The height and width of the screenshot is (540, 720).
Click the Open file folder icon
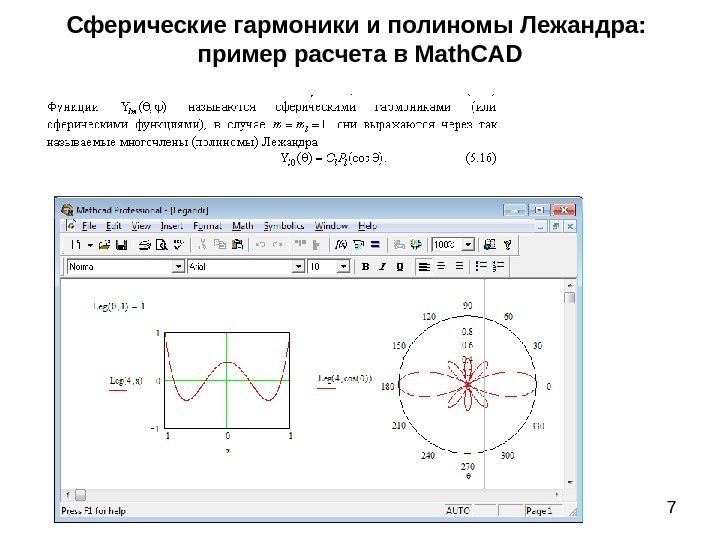point(104,245)
